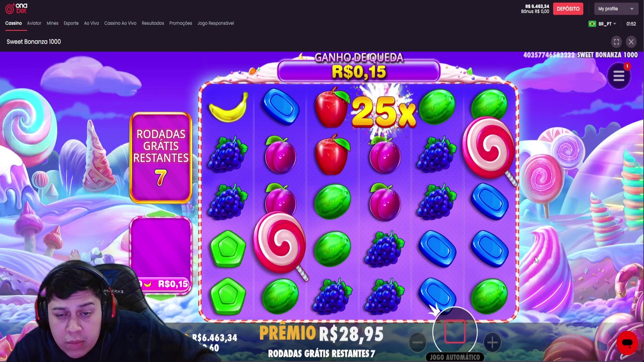The height and width of the screenshot is (362, 644).
Task: Open the Mines tab
Action: pos(52,23)
